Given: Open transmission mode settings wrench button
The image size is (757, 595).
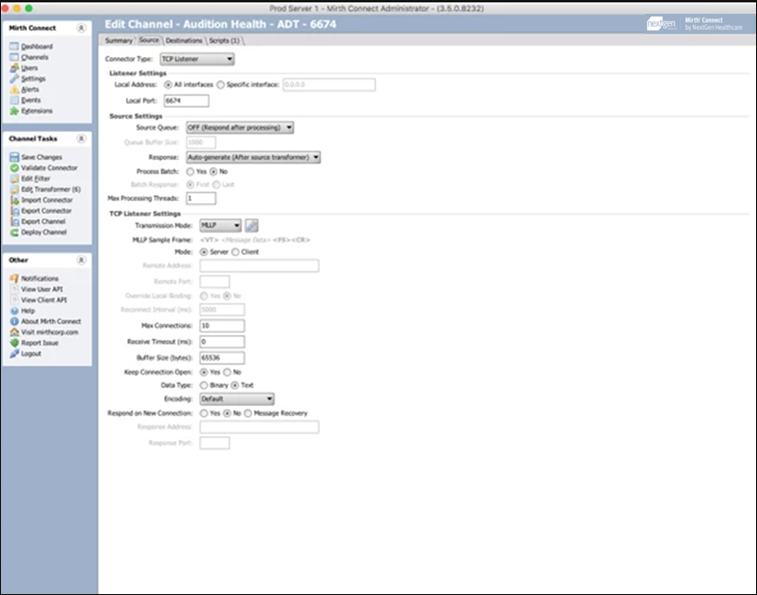Looking at the screenshot, I should point(252,225).
